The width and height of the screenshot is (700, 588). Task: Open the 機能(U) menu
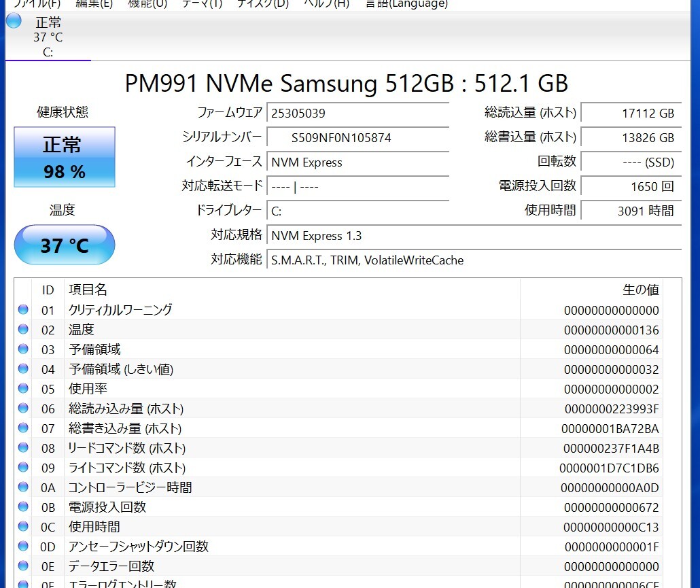tap(147, 5)
